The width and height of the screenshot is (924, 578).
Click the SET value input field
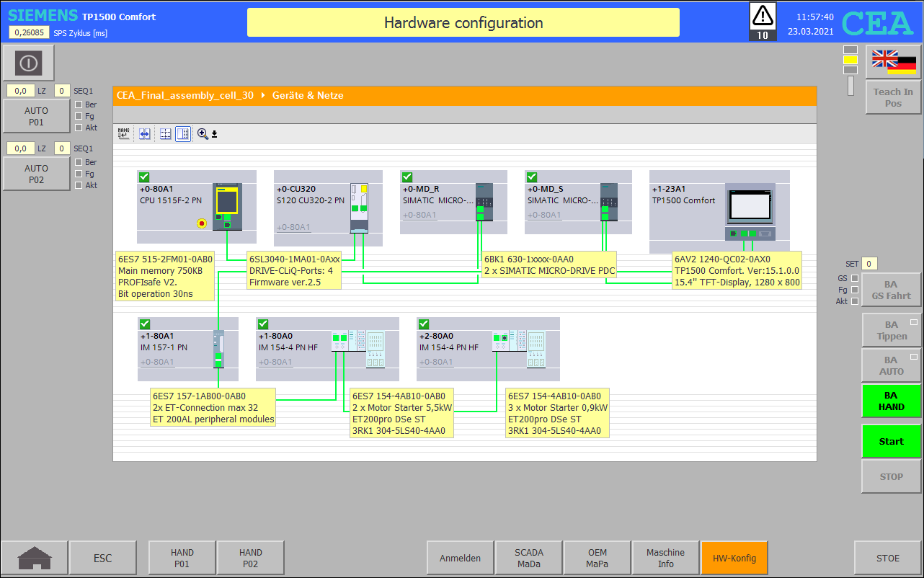pyautogui.click(x=870, y=264)
